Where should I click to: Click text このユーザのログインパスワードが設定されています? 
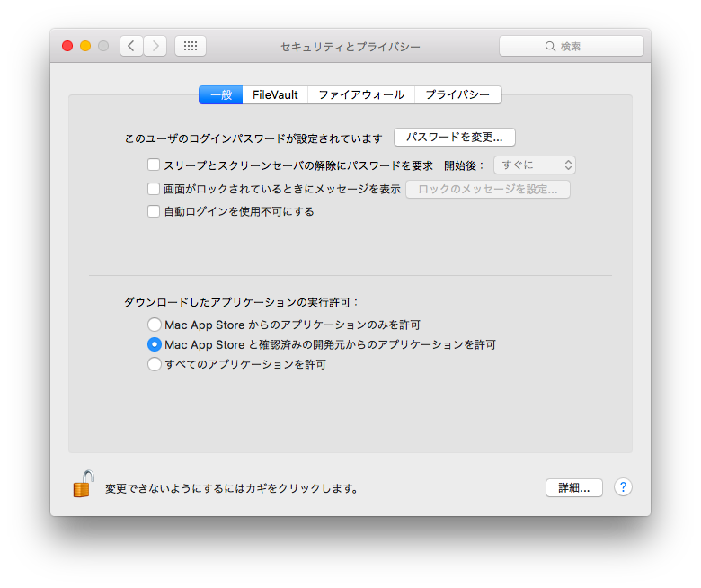(x=253, y=138)
